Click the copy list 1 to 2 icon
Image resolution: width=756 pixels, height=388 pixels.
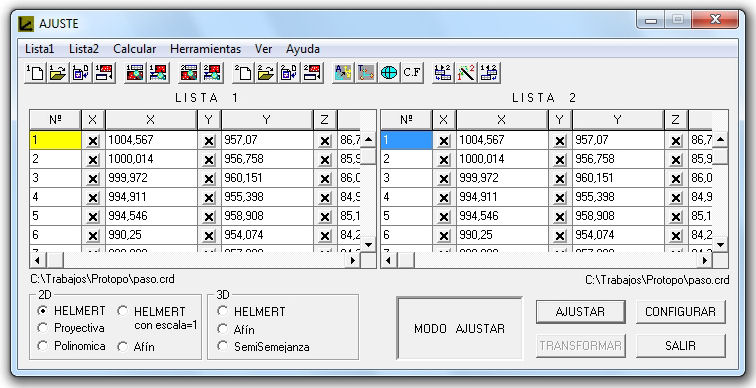coord(443,73)
